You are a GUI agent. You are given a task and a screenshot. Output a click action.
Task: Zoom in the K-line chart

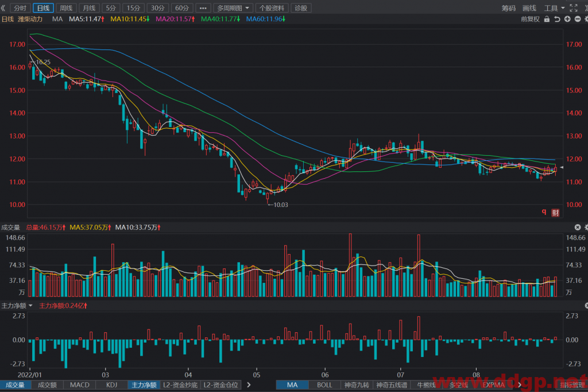pos(567,19)
